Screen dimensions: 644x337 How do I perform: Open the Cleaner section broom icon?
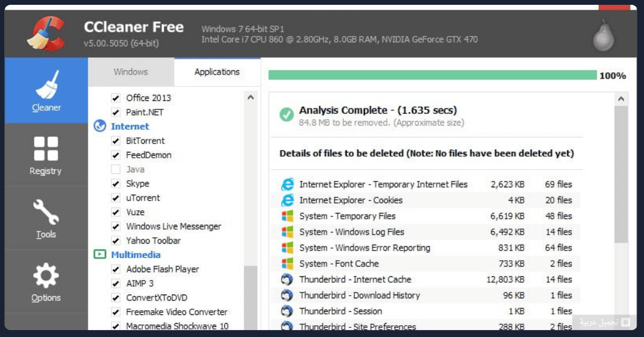tap(46, 85)
